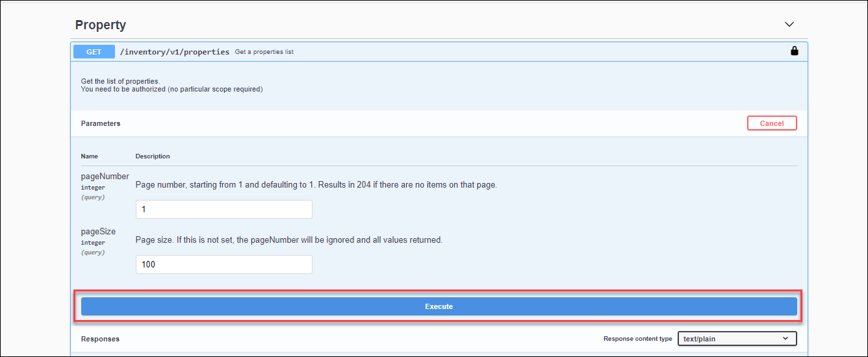This screenshot has height=357, width=868.
Task: Focus the pageSize input field
Action: (224, 265)
